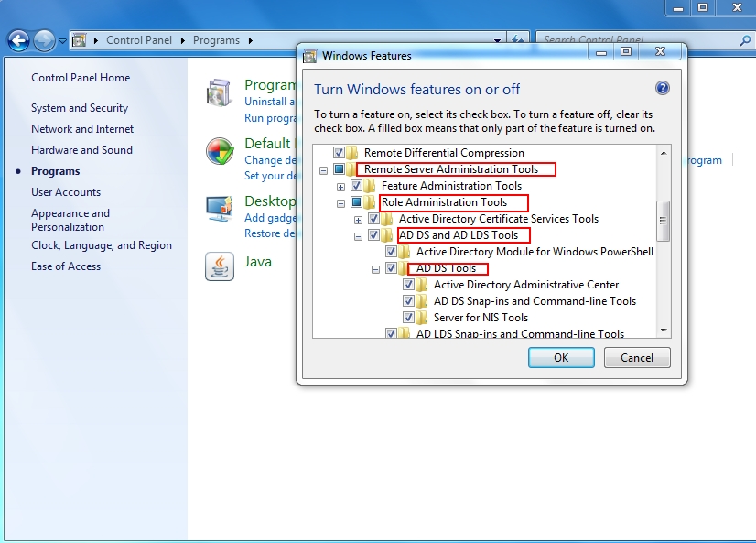Uncheck Server for NIS Tools checkbox
Screen dimensions: 756x543
(x=408, y=318)
